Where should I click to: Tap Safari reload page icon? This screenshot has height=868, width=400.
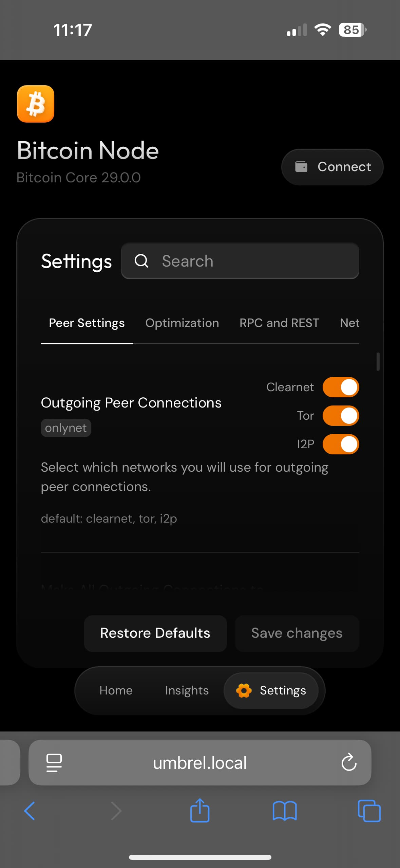pyautogui.click(x=349, y=763)
